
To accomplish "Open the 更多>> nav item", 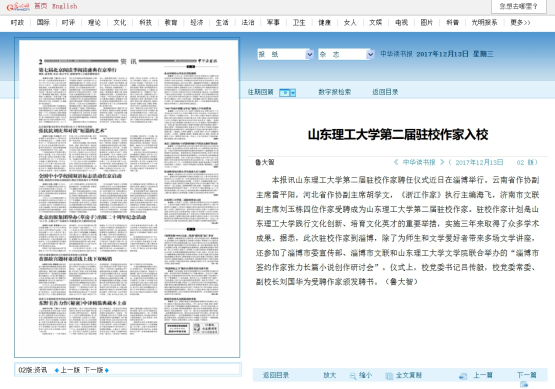I will (x=520, y=23).
